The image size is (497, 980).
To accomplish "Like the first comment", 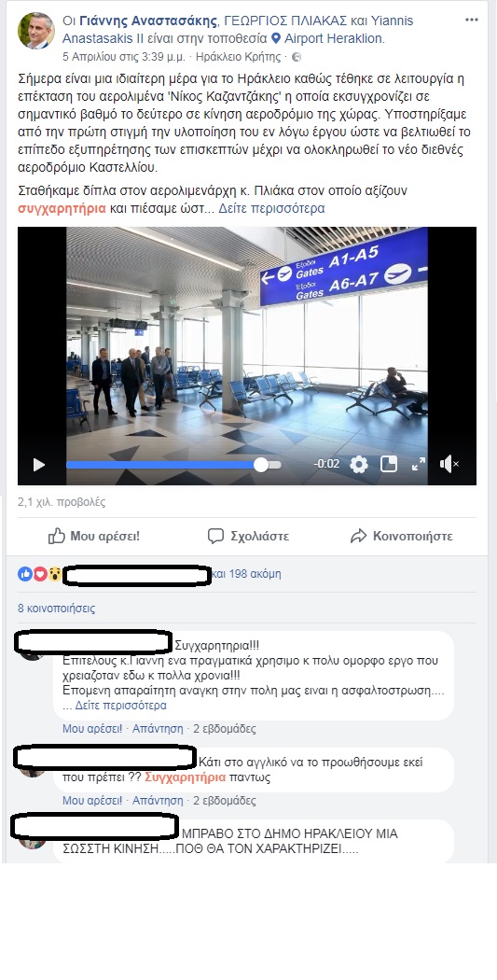I will click(91, 728).
